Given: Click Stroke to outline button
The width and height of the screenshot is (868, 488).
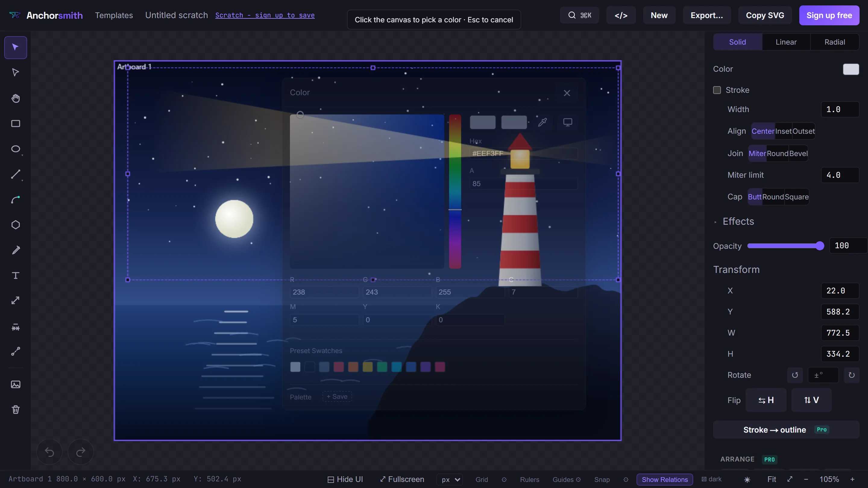Looking at the screenshot, I should coord(786,430).
